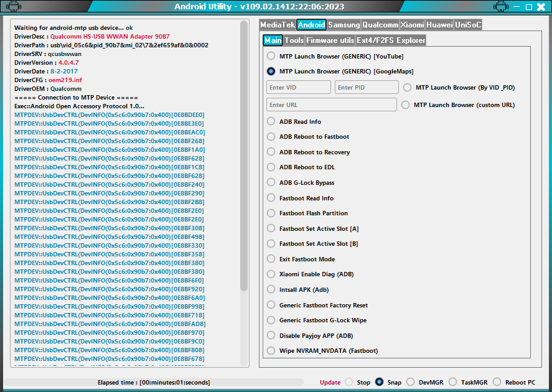Click the Android robot icon at top-left
This screenshot has width=552, height=392.
tap(14, 7)
